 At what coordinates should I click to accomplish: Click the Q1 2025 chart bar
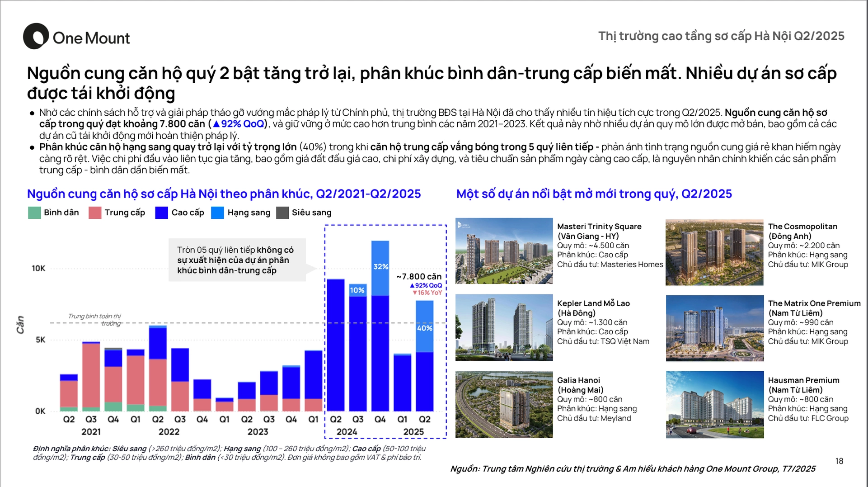402,383
